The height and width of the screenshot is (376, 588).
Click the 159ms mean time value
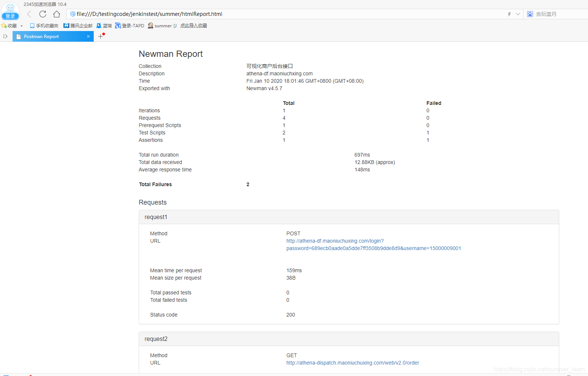[294, 270]
